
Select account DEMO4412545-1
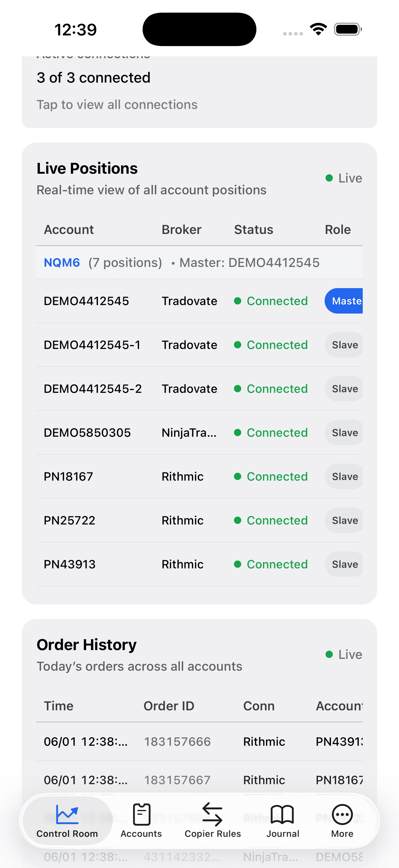point(92,345)
